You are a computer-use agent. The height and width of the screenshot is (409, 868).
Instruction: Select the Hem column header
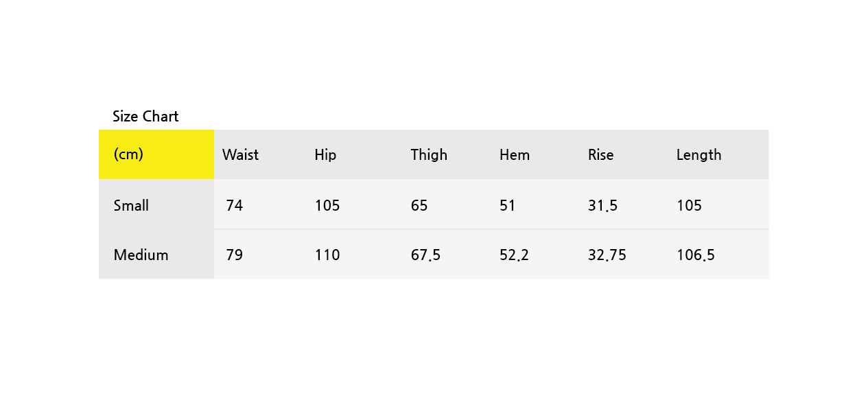coord(515,154)
